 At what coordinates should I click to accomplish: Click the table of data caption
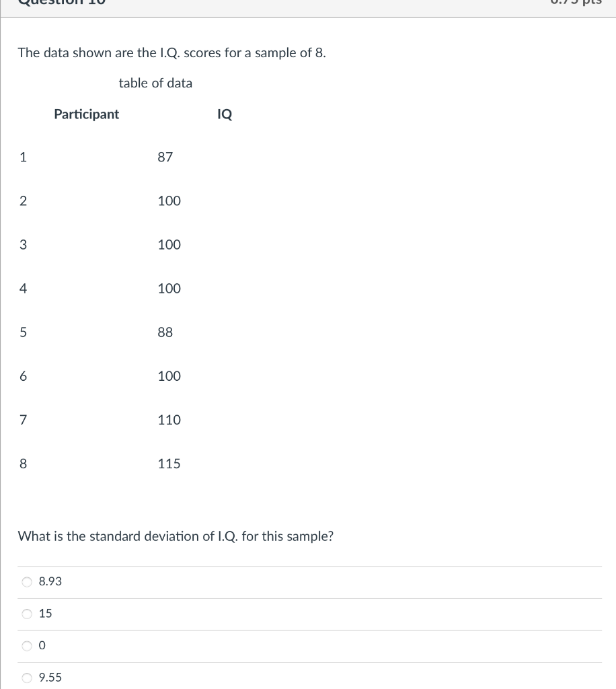[155, 83]
